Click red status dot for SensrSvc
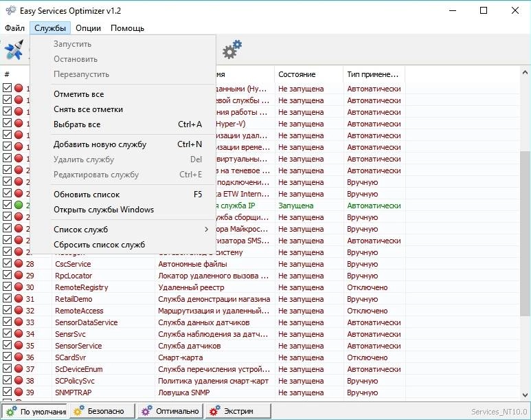Screen dimensions: 531x420 point(19,333)
